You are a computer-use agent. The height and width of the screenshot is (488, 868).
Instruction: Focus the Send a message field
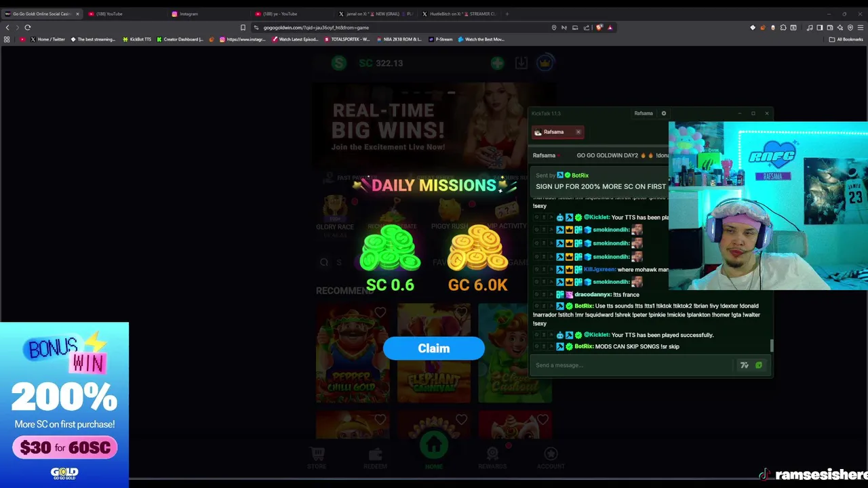point(633,365)
